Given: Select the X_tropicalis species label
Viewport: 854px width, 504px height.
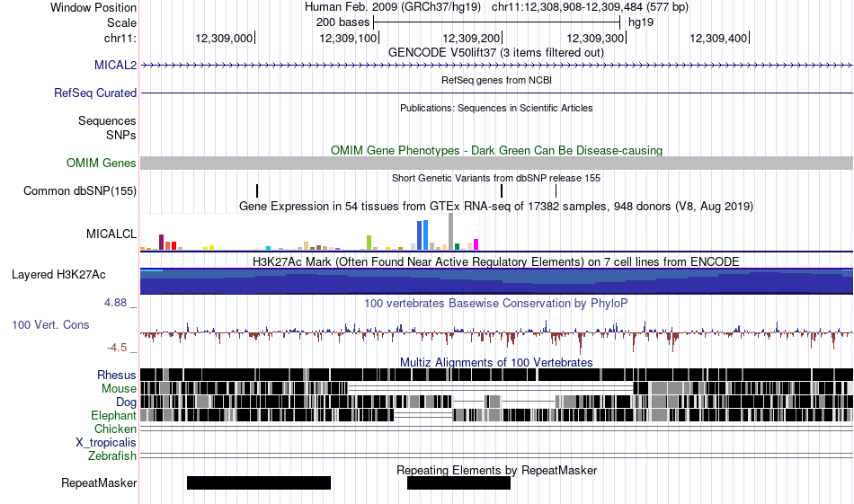Looking at the screenshot, I should point(106,443).
